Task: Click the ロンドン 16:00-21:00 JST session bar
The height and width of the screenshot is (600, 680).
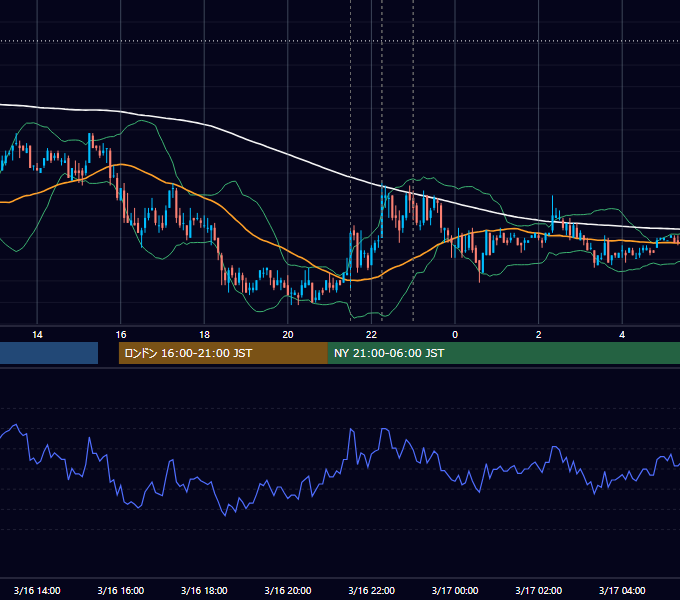Action: coord(223,353)
